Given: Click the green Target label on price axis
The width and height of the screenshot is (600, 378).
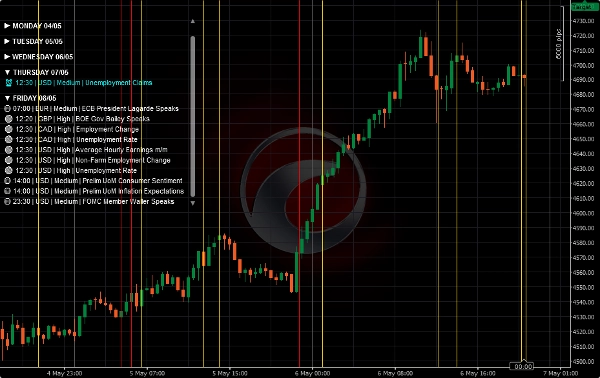Looking at the screenshot, I should (x=585, y=7).
